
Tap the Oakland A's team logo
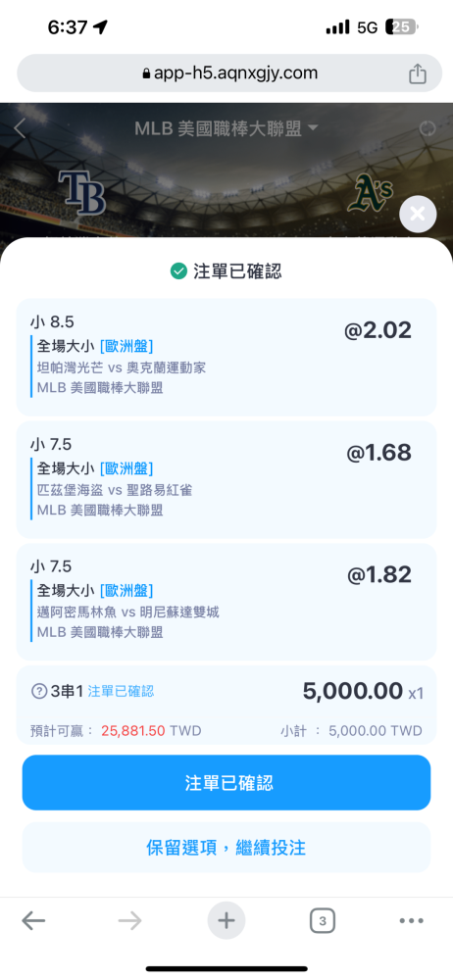(370, 193)
